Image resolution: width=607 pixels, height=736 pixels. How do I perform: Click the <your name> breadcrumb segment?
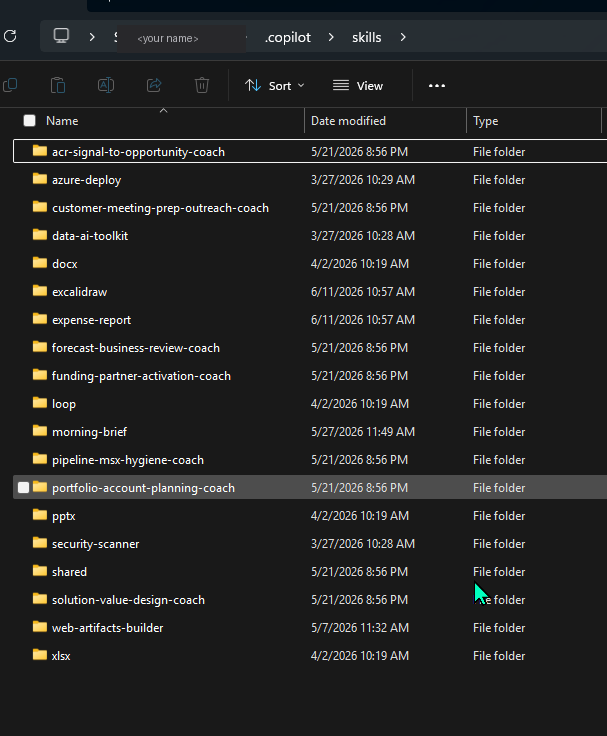[x=168, y=38]
